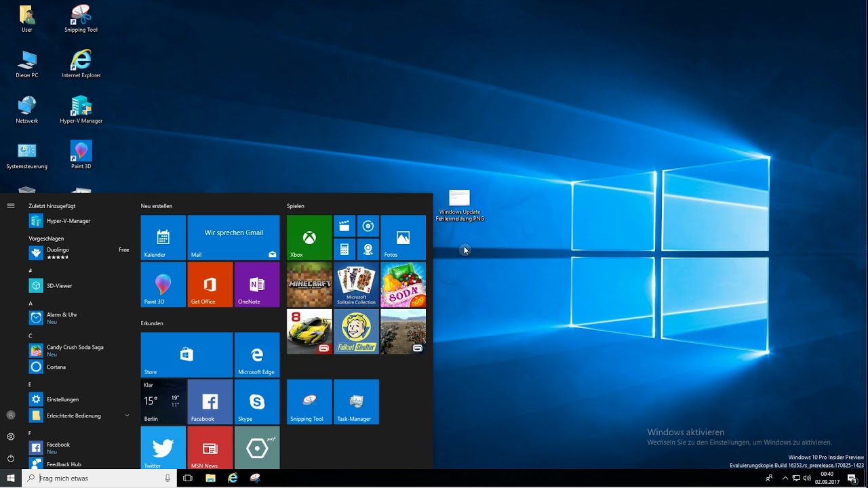This screenshot has width=868, height=488.
Task: Open the webcam Kamera small tile
Action: coord(368,249)
